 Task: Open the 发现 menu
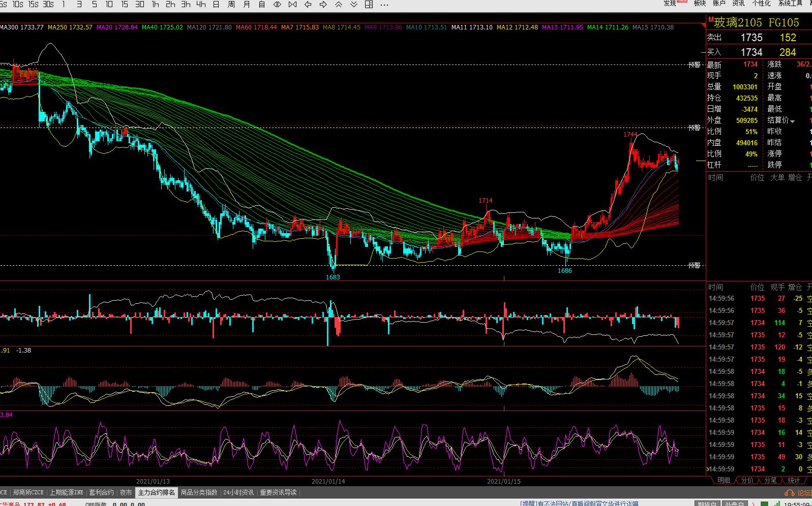[670, 3]
